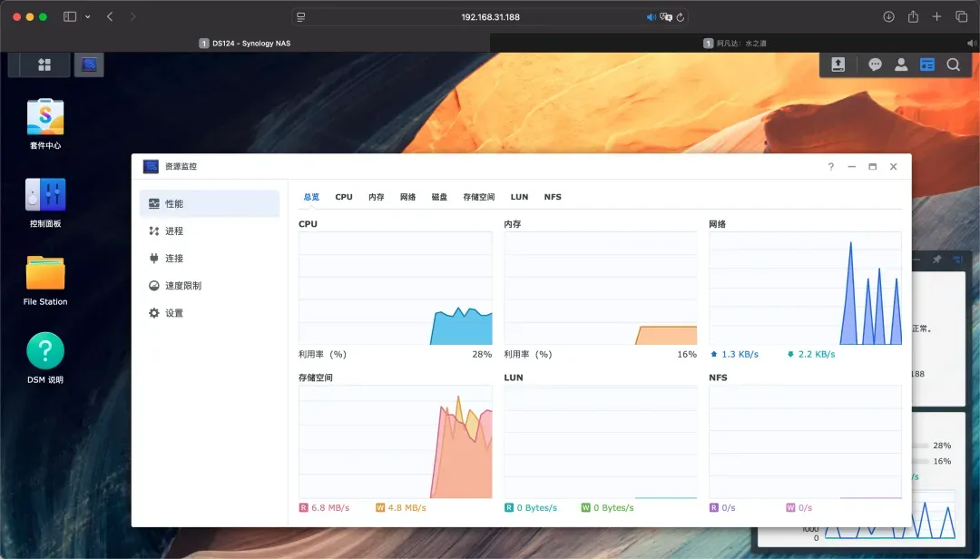This screenshot has height=559, width=980.
Task: Switch to the 网络 tab
Action: pos(407,197)
